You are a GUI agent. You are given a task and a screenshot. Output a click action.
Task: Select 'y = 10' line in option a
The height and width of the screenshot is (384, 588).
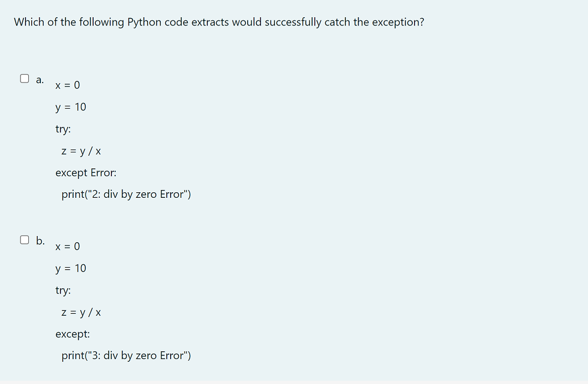pyautogui.click(x=71, y=107)
